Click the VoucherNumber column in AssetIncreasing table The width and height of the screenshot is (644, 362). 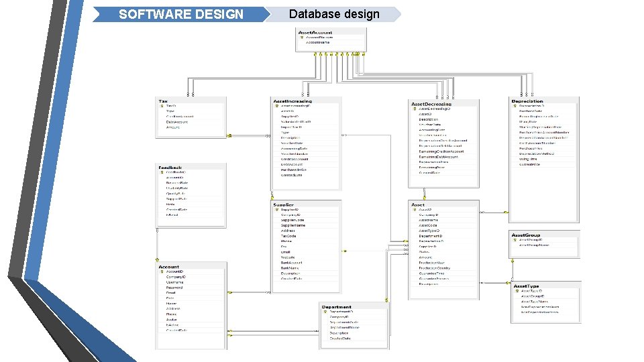(294, 154)
